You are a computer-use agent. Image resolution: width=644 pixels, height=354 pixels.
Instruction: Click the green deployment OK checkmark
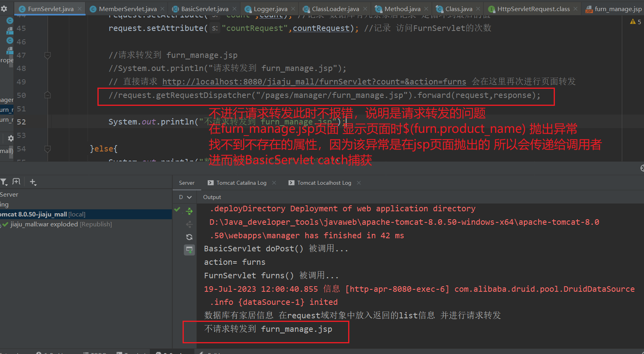click(177, 209)
